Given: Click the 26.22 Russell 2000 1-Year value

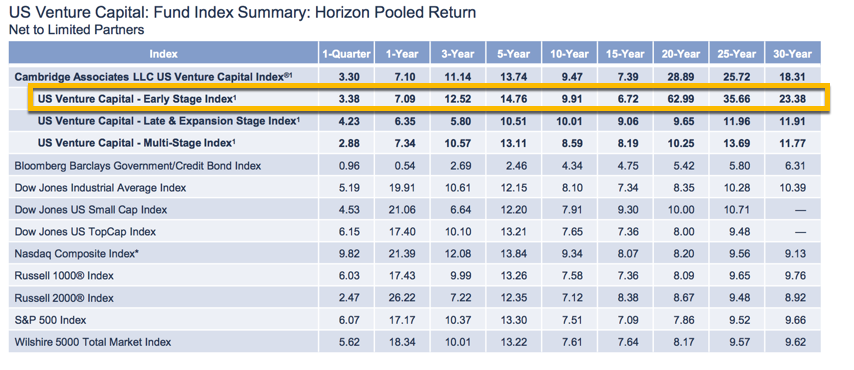Looking at the screenshot, I should (x=402, y=299).
